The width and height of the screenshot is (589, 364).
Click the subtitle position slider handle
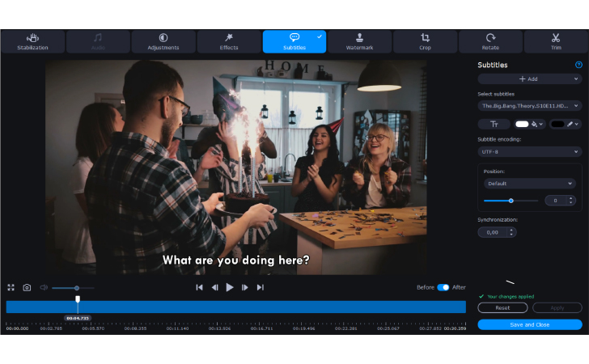pos(511,201)
